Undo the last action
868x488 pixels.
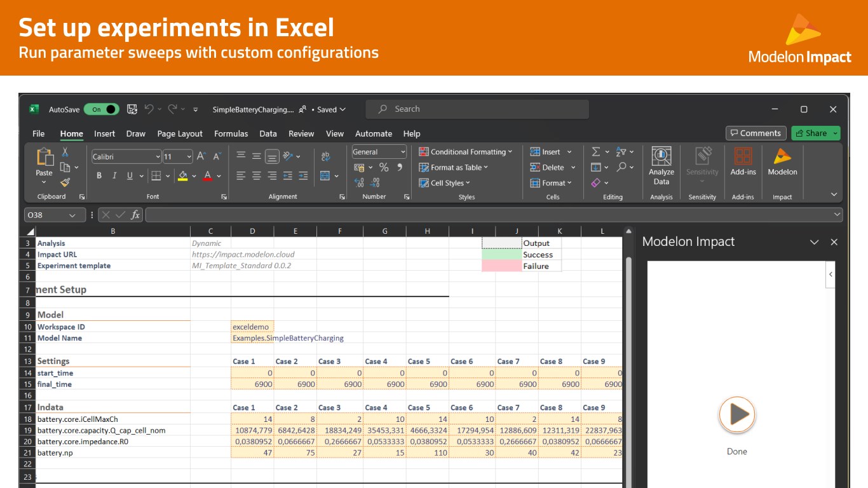149,109
